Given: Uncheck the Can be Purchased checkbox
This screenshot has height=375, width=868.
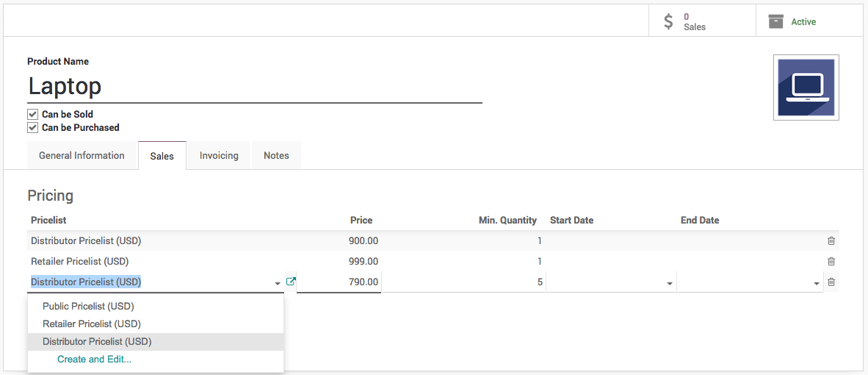Looking at the screenshot, I should [x=32, y=128].
